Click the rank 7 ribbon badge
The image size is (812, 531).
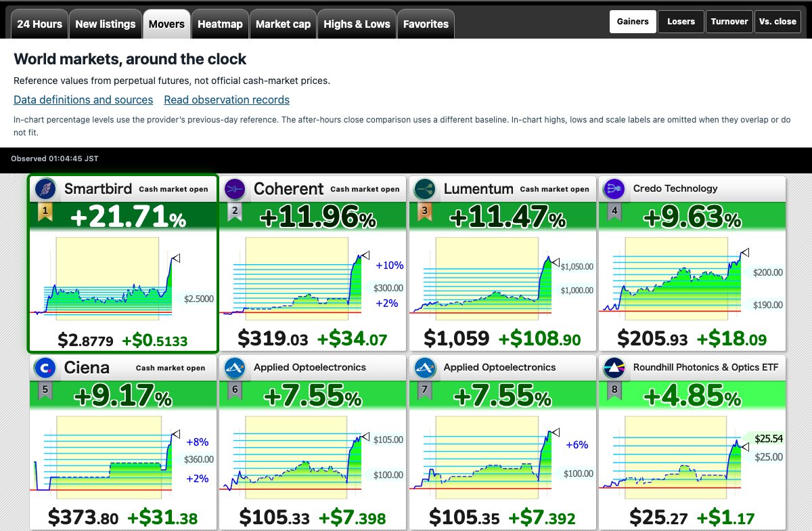(x=424, y=391)
